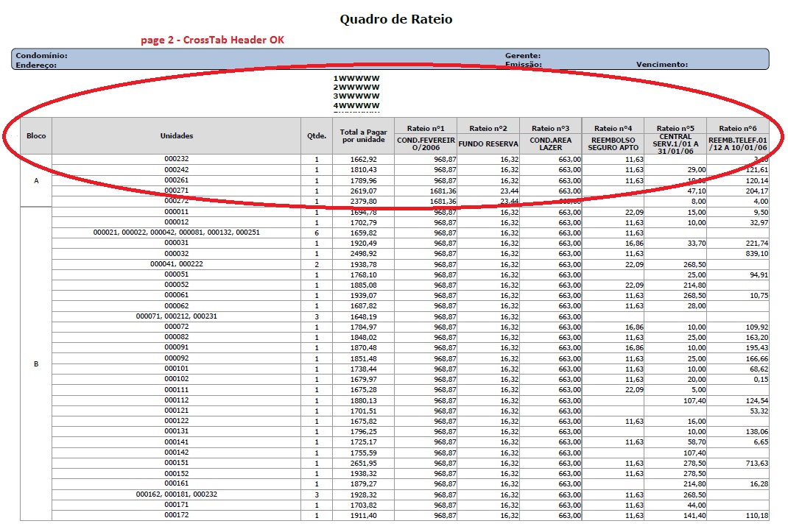This screenshot has width=788, height=532.
Task: Click the 'CENTRAL SERV.1/01 A 31/01/06' subheader
Action: (675, 143)
